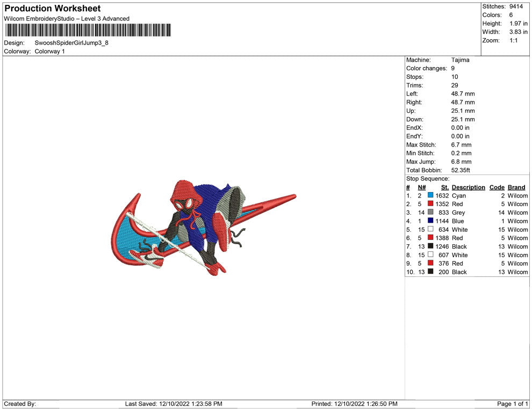Click the "Cyan" description in stop 1

(459, 195)
